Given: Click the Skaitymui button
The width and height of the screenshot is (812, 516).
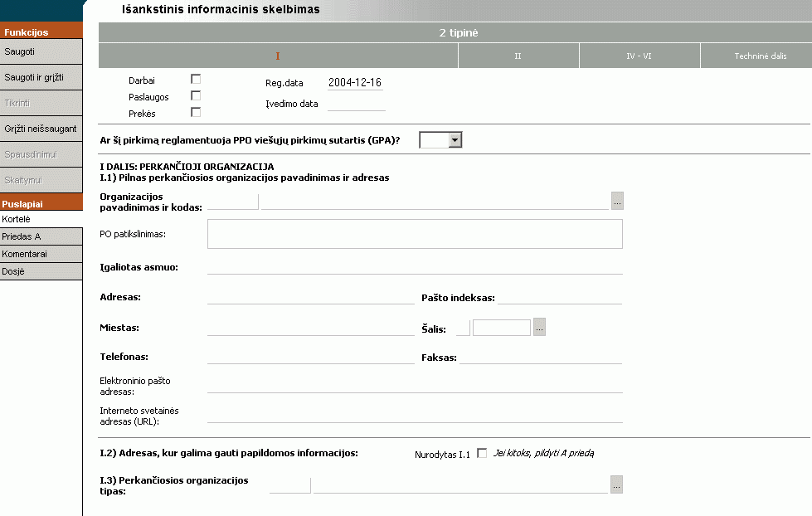Looking at the screenshot, I should [41, 180].
